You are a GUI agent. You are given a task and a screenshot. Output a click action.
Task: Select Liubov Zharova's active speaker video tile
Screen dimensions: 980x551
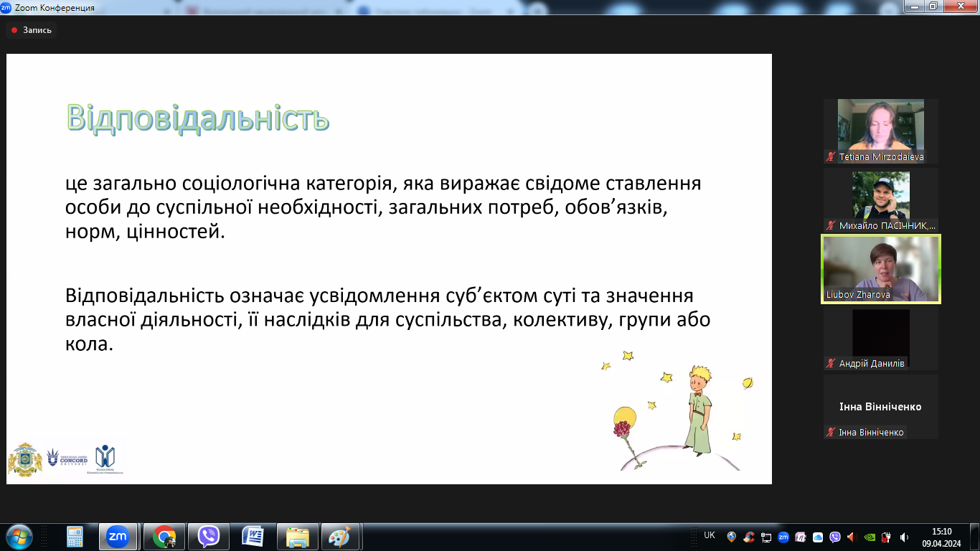click(880, 268)
